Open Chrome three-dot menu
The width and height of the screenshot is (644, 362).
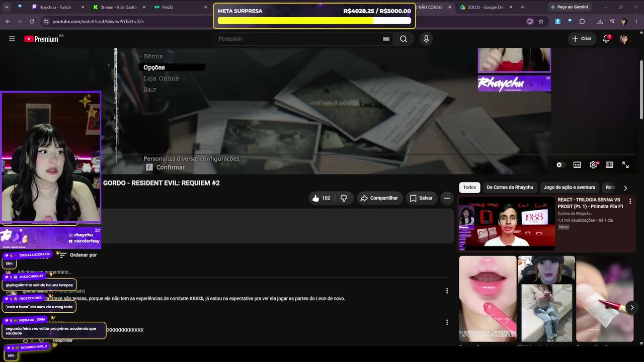(x=636, y=22)
